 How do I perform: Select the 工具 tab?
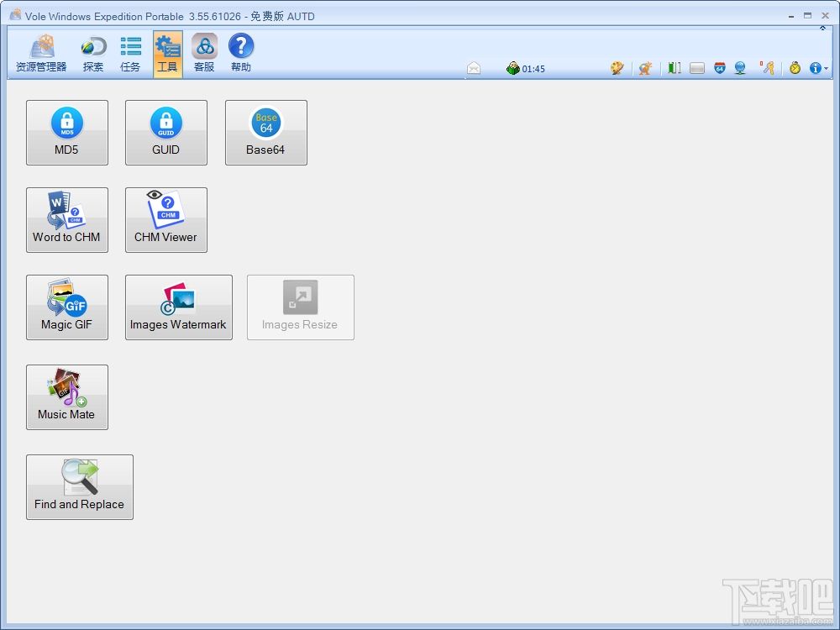pos(168,54)
